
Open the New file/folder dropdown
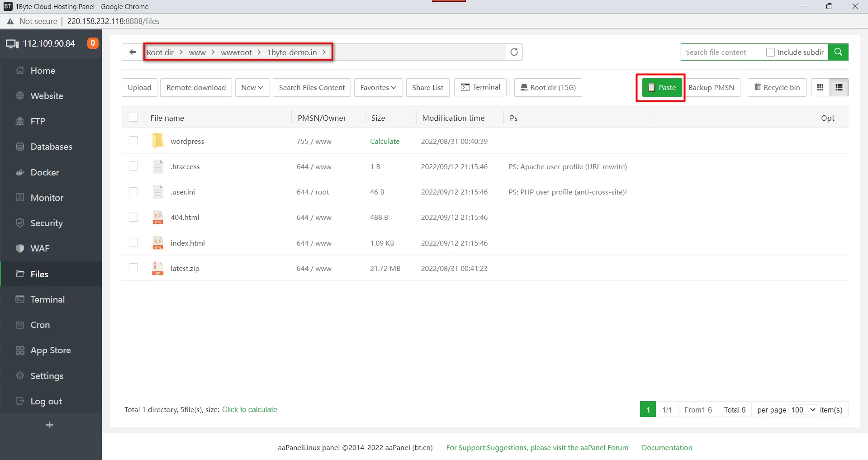pos(252,87)
